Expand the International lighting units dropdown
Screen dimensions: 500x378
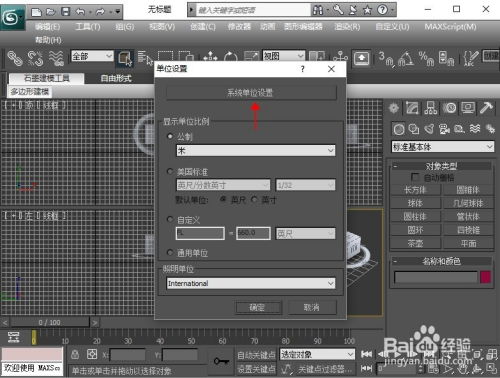pyautogui.click(x=251, y=283)
